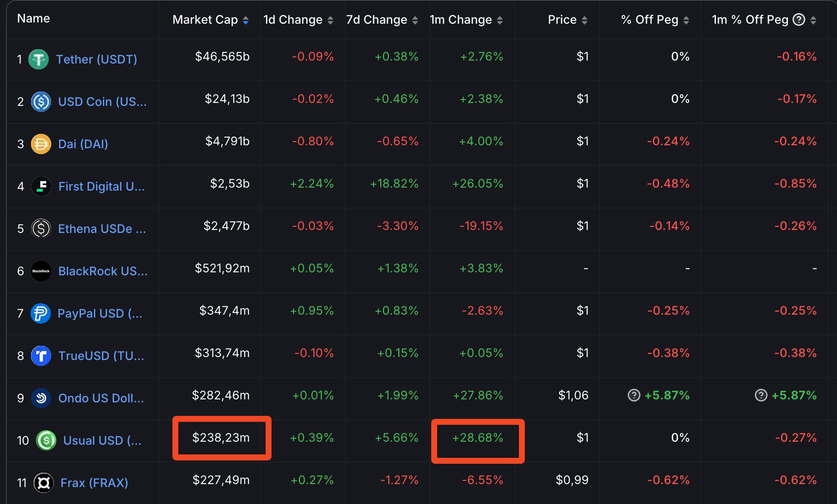Click the First Digital USD logo icon
Image resolution: width=837 pixels, height=504 pixels.
(42, 186)
